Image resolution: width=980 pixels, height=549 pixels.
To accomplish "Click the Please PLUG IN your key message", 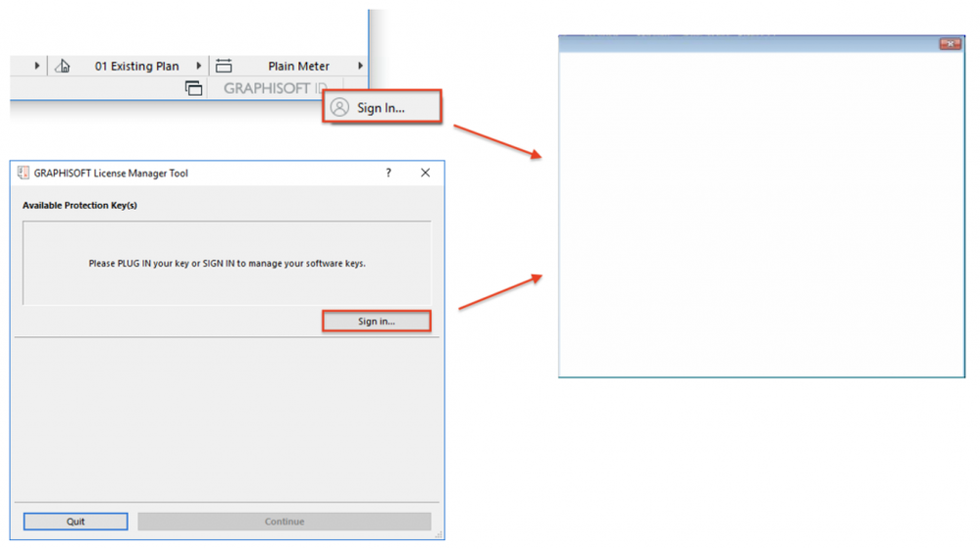I will coord(227,263).
